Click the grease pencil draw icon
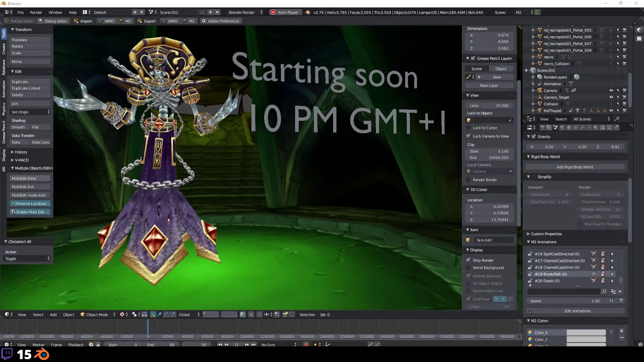 coord(469,77)
